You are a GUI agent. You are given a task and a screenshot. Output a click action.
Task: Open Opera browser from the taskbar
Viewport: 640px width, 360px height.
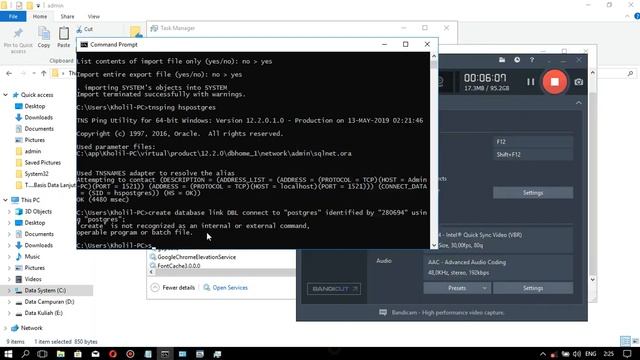(x=113, y=354)
